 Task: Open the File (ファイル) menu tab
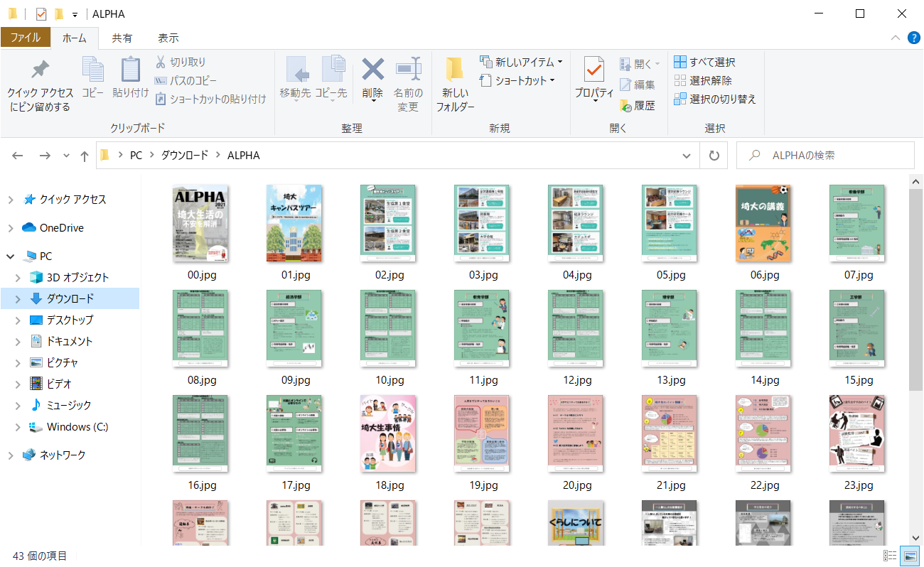(x=26, y=38)
